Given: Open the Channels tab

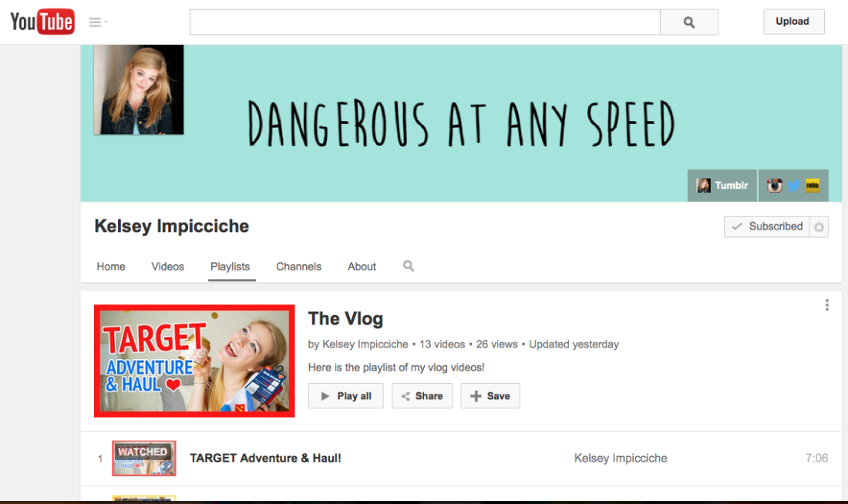Looking at the screenshot, I should point(298,267).
